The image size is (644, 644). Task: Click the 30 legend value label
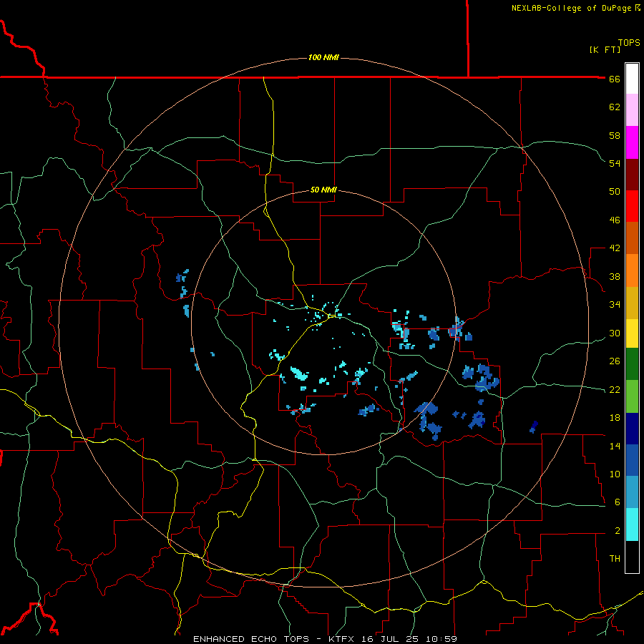point(615,333)
